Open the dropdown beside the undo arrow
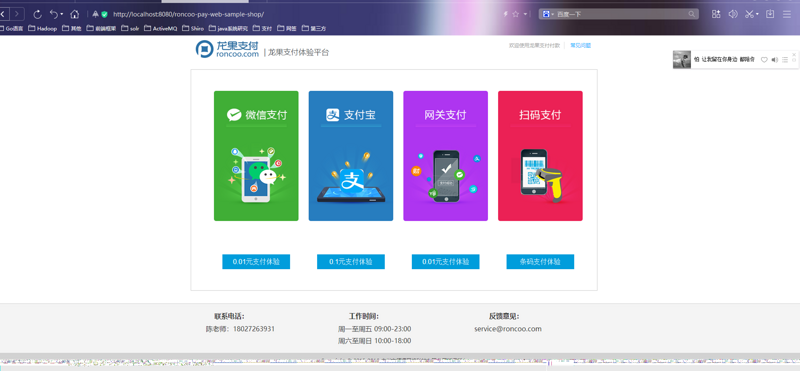The height and width of the screenshot is (371, 800). [62, 14]
